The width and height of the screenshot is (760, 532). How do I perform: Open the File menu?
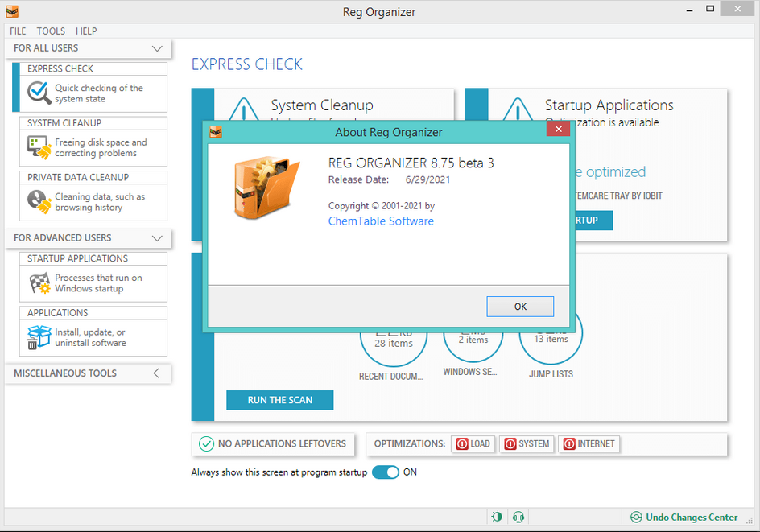[x=18, y=31]
